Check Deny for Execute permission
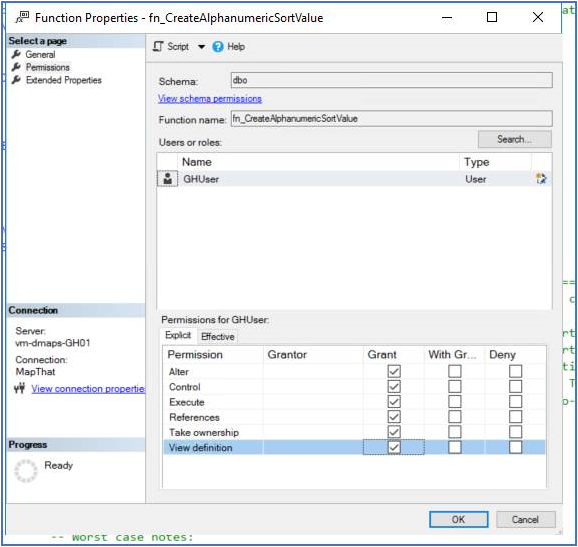The width and height of the screenshot is (578, 547). pos(515,402)
